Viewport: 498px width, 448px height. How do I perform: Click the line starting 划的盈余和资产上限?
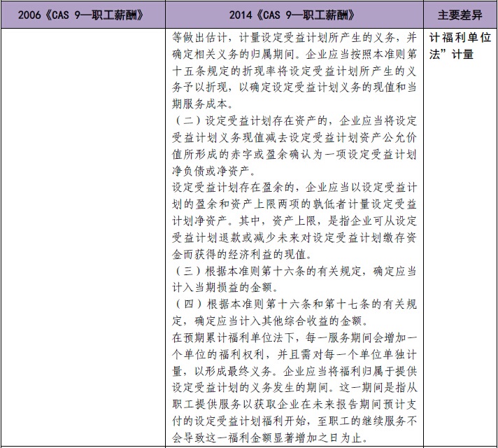coord(294,204)
